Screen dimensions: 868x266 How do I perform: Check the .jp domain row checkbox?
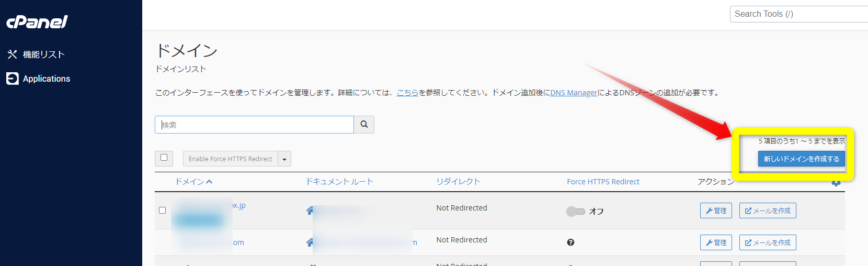pos(162,210)
